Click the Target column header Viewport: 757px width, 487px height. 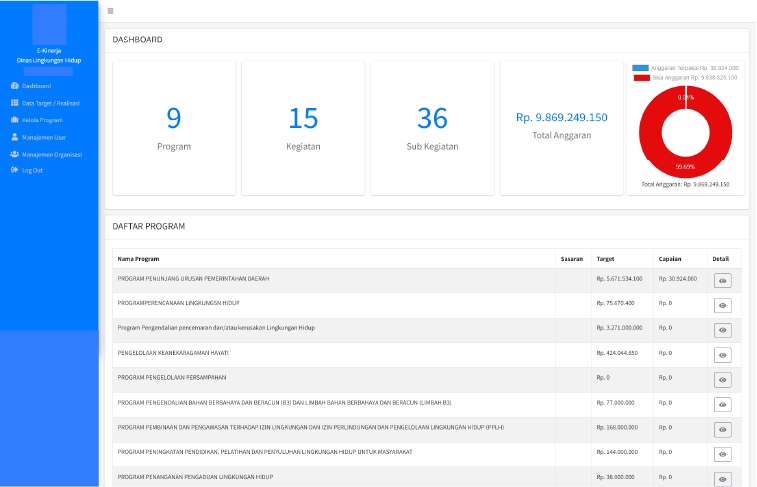pos(605,259)
